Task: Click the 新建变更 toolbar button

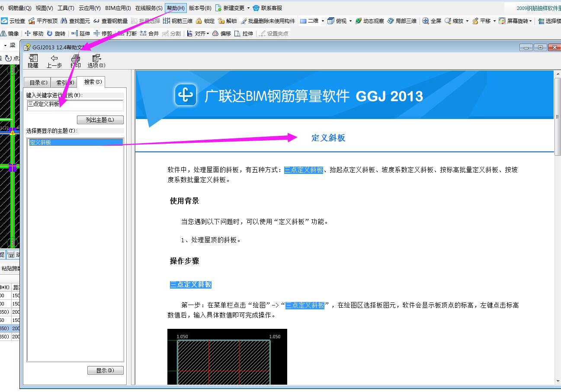Action: [x=230, y=8]
